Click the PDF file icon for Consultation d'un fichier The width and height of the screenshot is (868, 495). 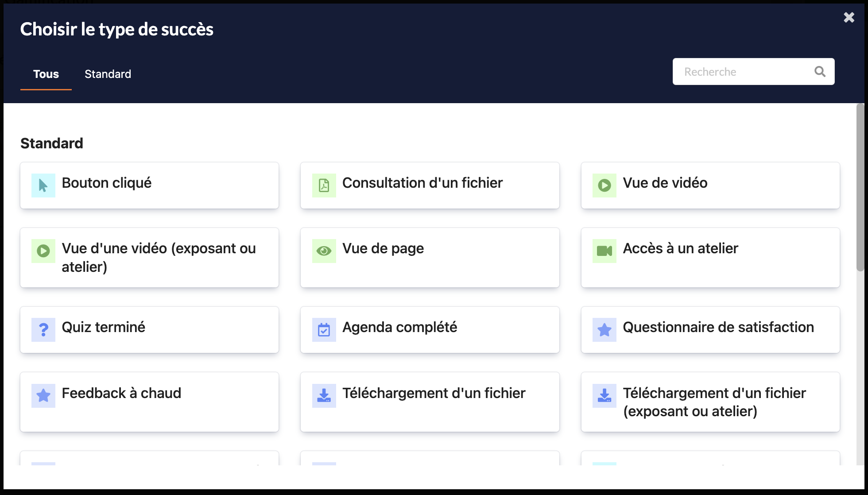click(x=324, y=186)
